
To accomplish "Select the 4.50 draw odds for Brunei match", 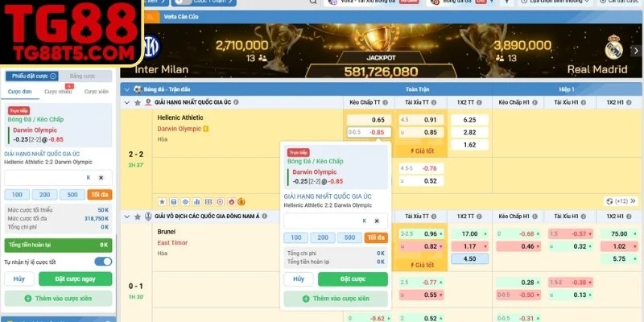I will click(469, 258).
